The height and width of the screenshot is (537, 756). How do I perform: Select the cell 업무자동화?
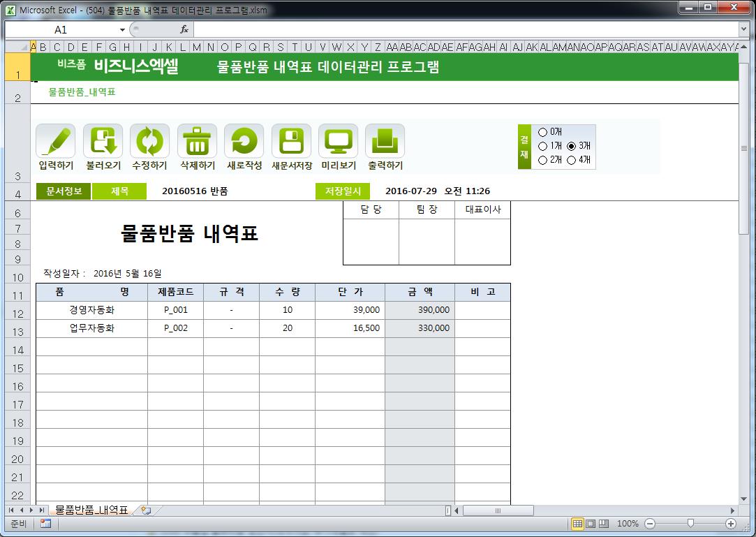point(91,328)
